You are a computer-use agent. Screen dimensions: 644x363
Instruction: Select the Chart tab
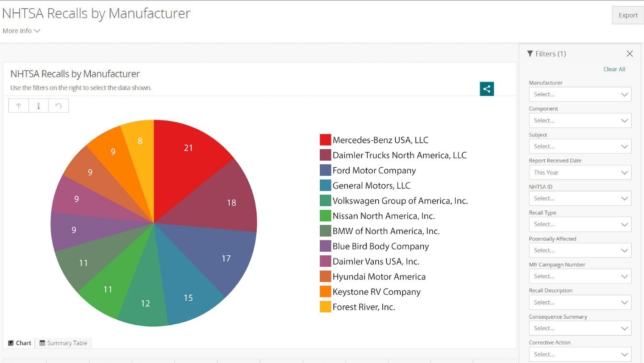pos(20,343)
